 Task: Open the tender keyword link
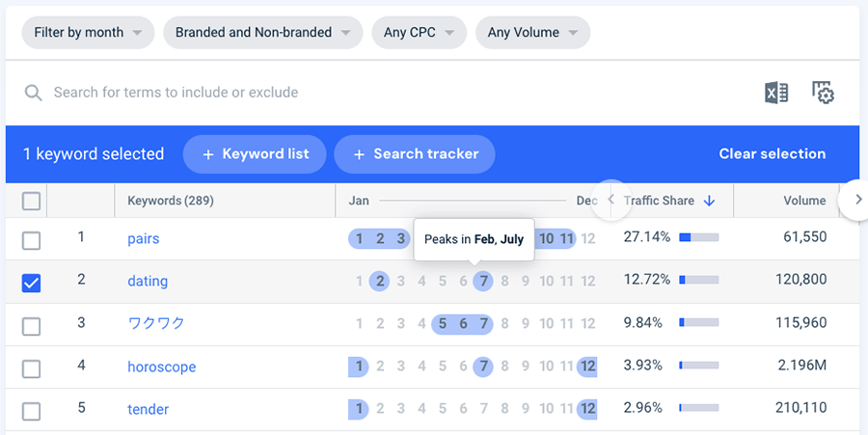[148, 410]
